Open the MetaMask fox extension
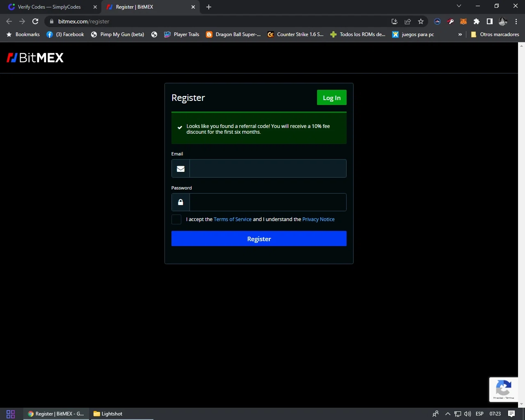 point(463,21)
